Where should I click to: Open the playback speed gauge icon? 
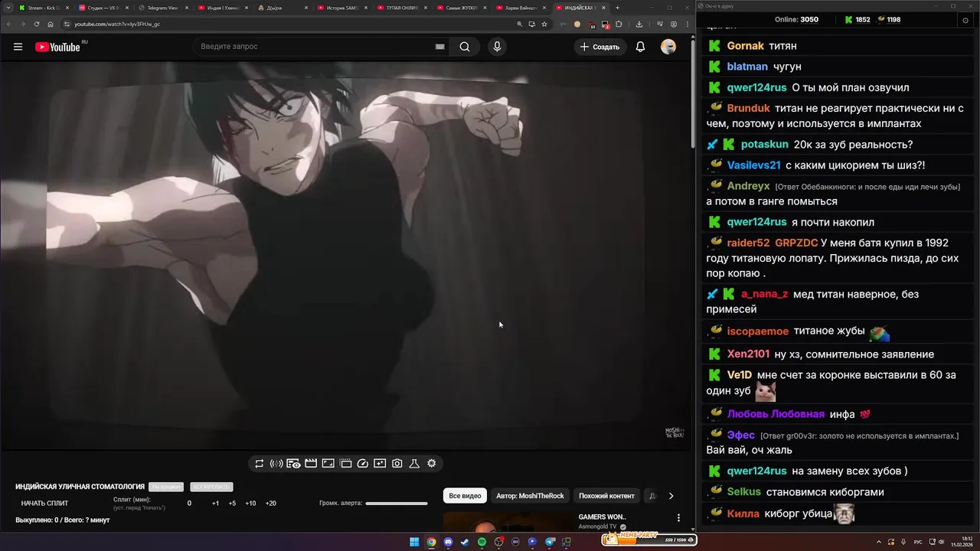pyautogui.click(x=363, y=463)
